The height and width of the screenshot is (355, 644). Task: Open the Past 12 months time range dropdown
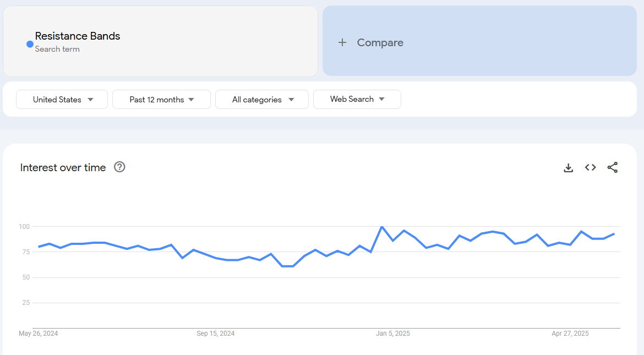point(161,100)
